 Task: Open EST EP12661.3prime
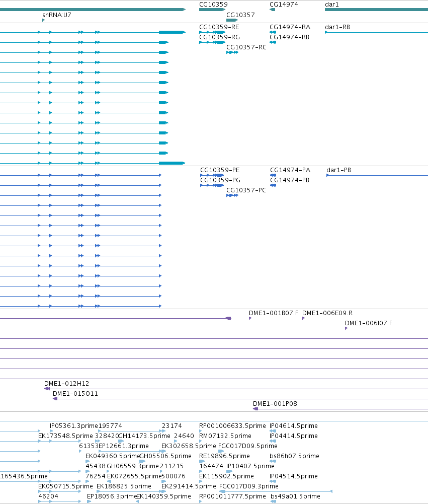tap(124, 446)
